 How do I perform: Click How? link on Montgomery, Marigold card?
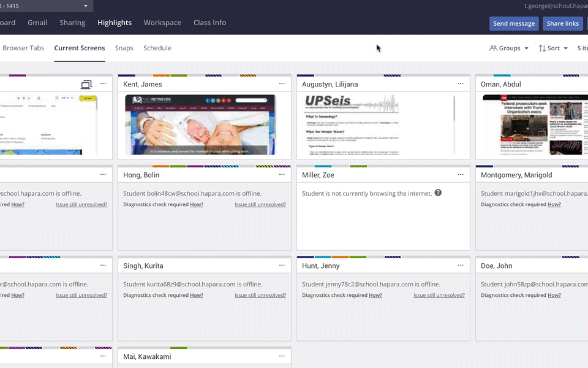point(554,204)
